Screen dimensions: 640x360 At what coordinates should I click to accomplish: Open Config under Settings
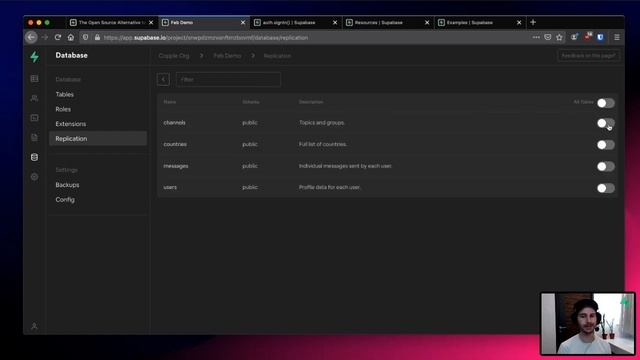[x=65, y=200]
